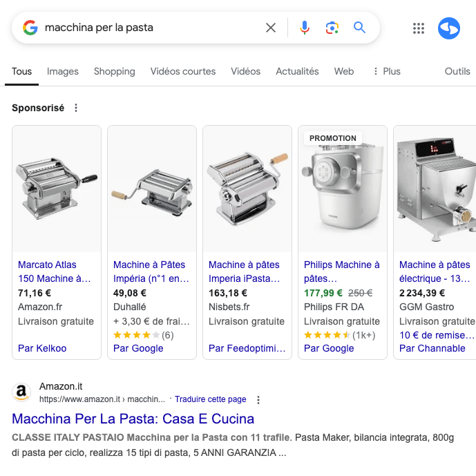Click Amazon.fr seller name
Screen dimensions: 476x476
point(40,307)
